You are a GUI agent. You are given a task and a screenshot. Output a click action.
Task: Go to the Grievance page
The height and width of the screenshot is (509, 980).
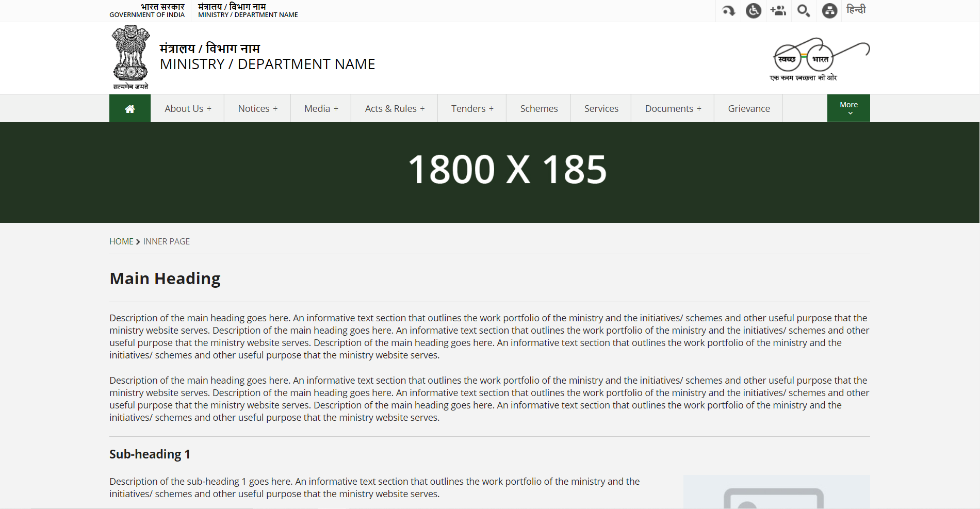pyautogui.click(x=748, y=109)
